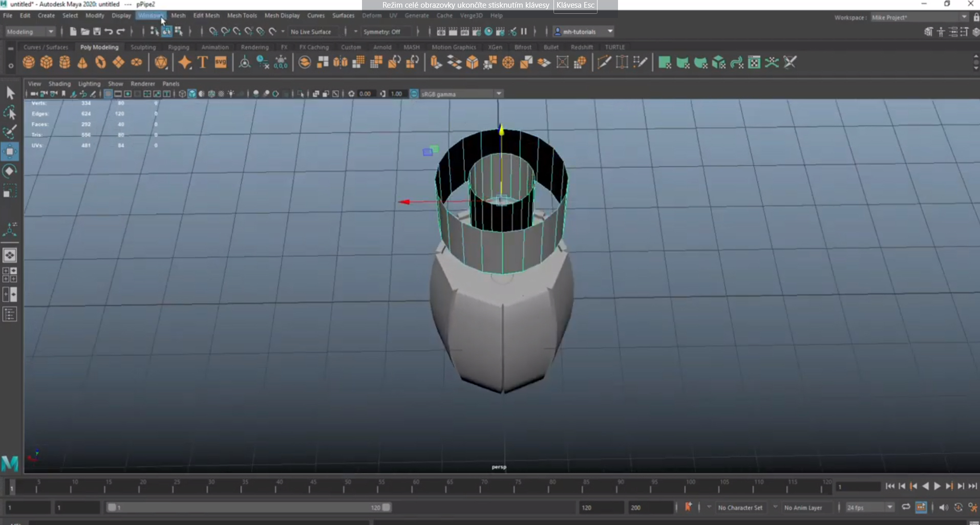Viewport: 980px width, 525px height.
Task: Toggle the timeline sound speaker icon
Action: point(944,507)
